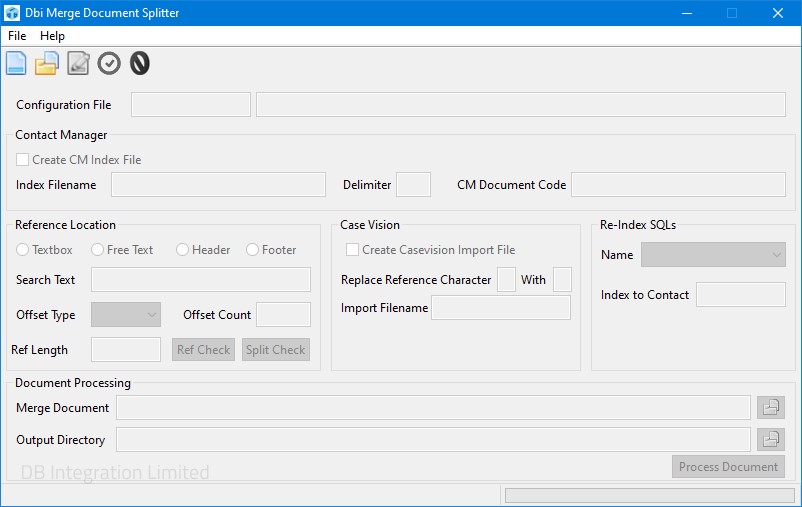Click the progress bar in status bar
Screen dimensions: 802x507
click(x=649, y=495)
